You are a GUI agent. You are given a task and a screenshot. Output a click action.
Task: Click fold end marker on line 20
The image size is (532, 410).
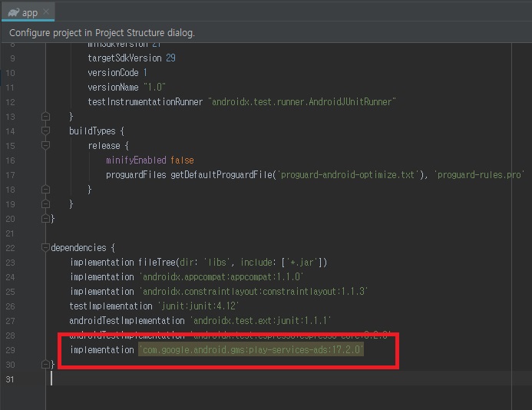tap(45, 218)
